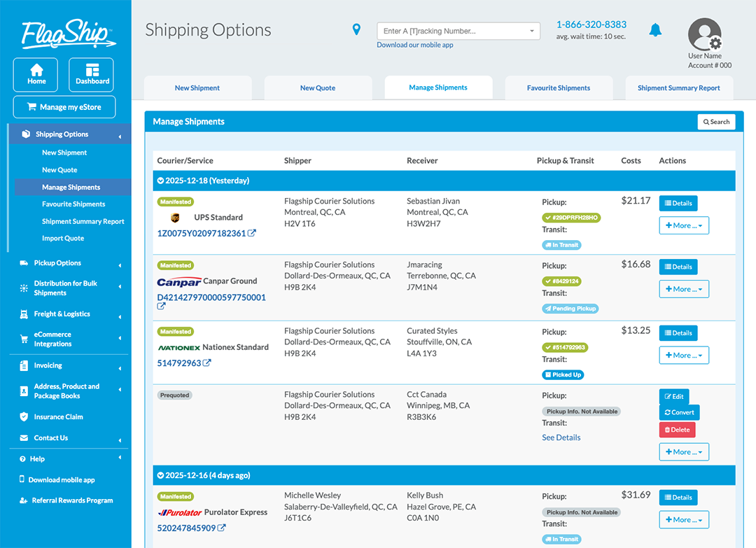Screen dimensions: 756x548
Task: Click the location pin icon near tracking field
Action: tap(356, 29)
